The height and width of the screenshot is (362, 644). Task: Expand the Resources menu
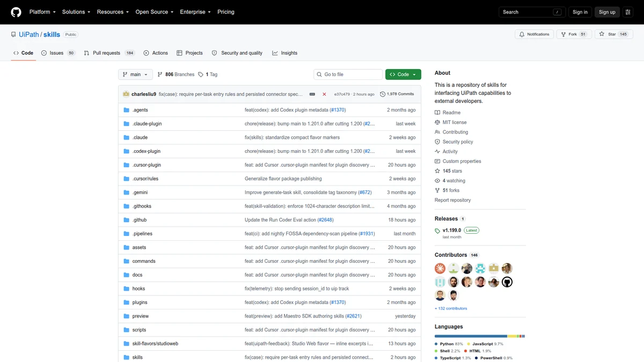[x=113, y=12]
